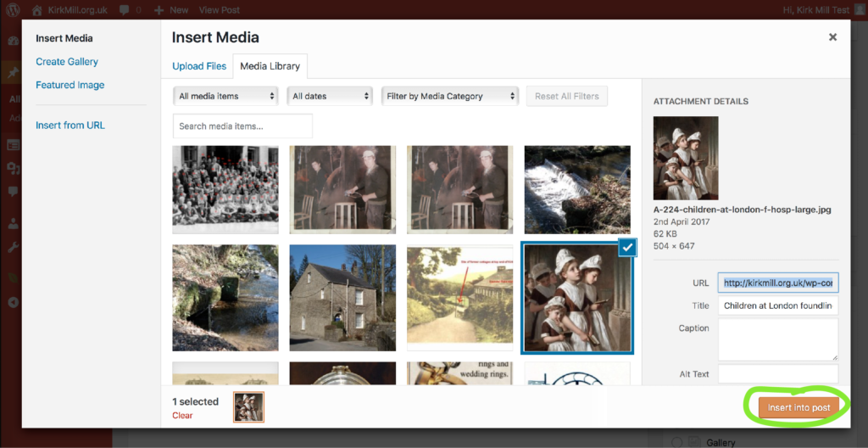Image resolution: width=868 pixels, height=448 pixels.
Task: Click the Reset All Filters button
Action: pyautogui.click(x=566, y=96)
